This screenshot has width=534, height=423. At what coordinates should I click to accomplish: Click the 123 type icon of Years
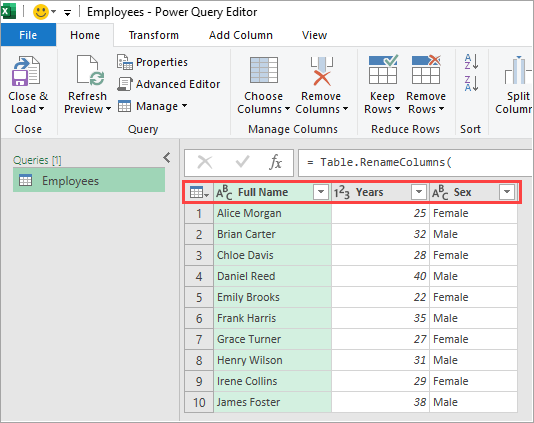[x=342, y=193]
